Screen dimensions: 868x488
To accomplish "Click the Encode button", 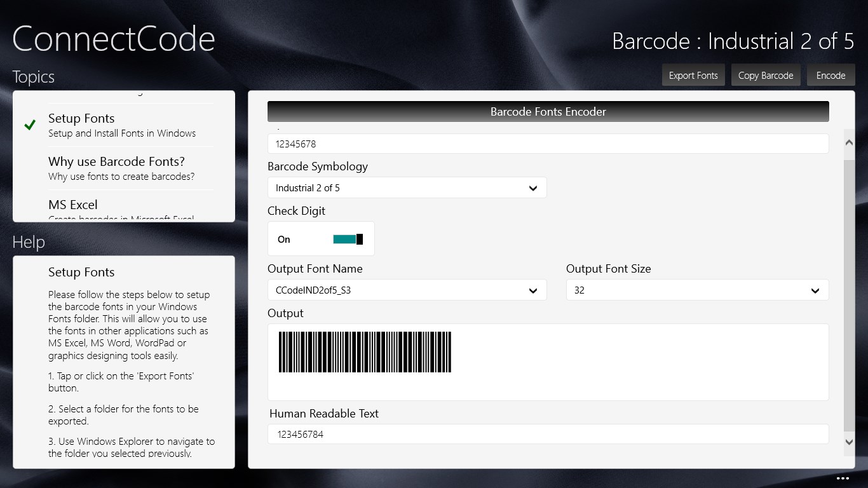I will click(831, 74).
